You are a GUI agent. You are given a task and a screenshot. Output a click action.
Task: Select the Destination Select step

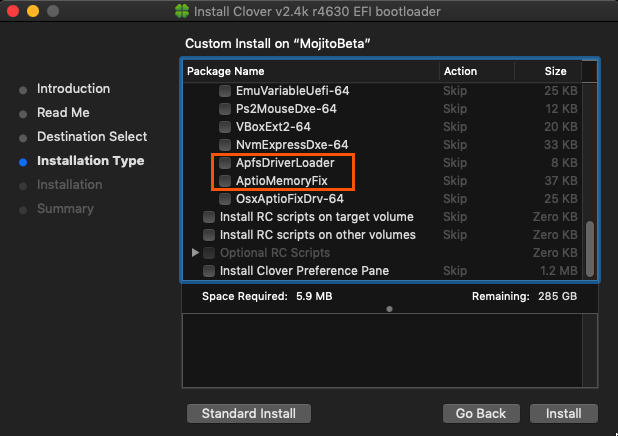coord(92,137)
